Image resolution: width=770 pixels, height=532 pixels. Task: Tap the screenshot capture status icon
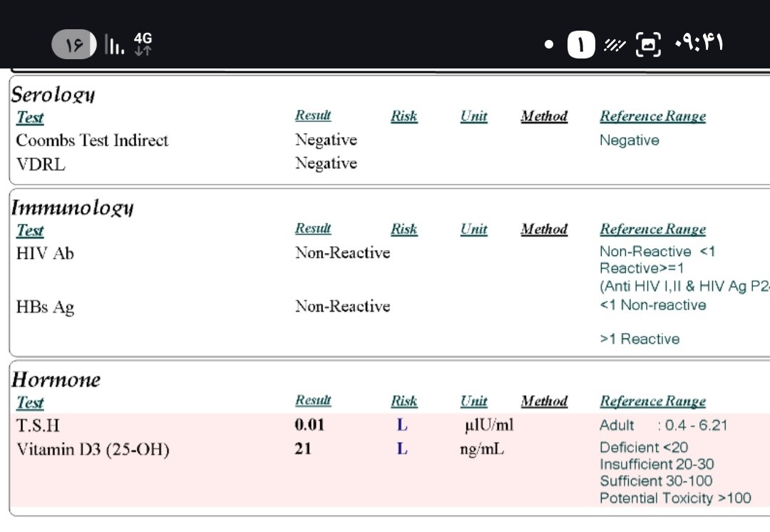pos(648,45)
